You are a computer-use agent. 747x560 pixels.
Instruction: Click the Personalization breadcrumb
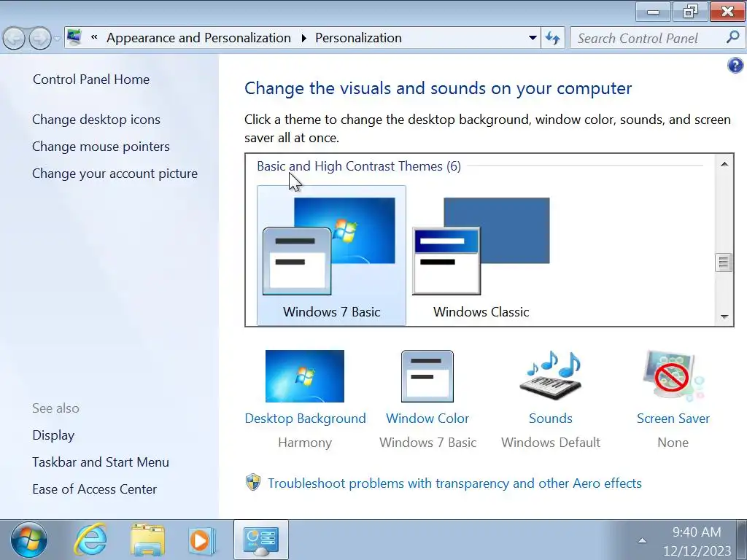(x=358, y=38)
